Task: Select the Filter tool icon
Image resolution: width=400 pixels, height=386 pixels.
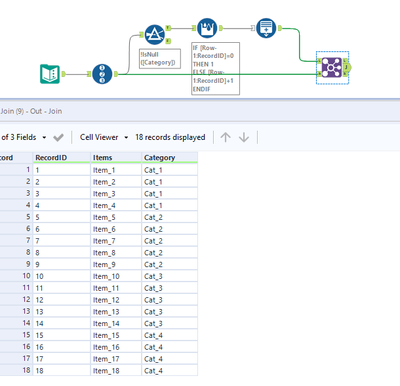Action: pyautogui.click(x=154, y=34)
